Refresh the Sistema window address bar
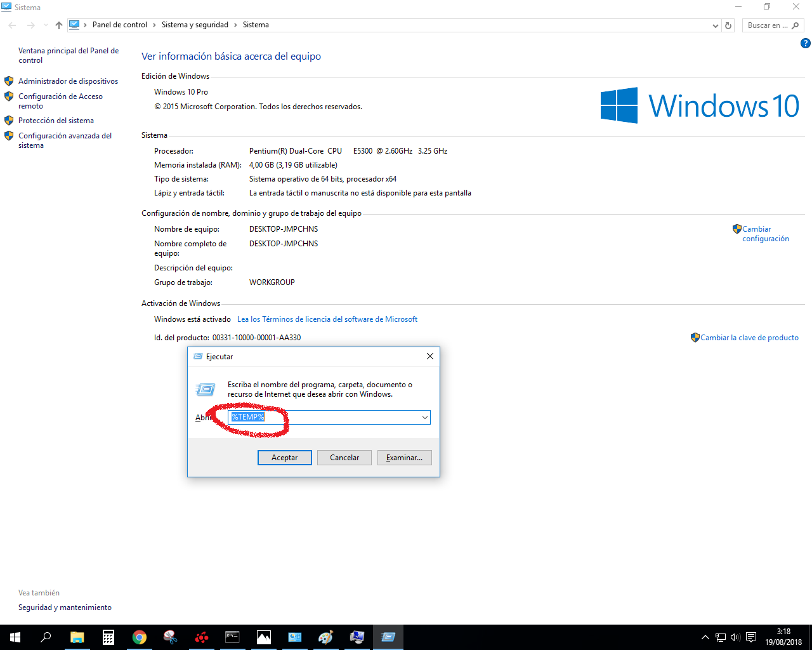 click(x=728, y=25)
